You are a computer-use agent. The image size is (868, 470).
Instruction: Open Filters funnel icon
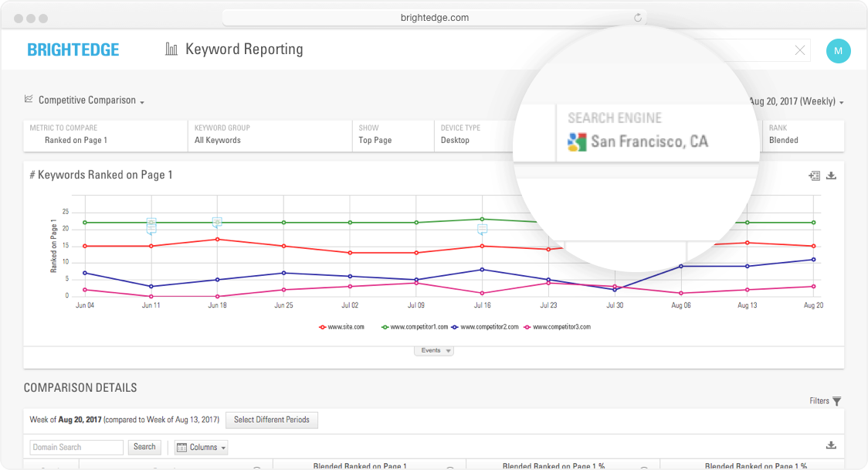point(837,401)
